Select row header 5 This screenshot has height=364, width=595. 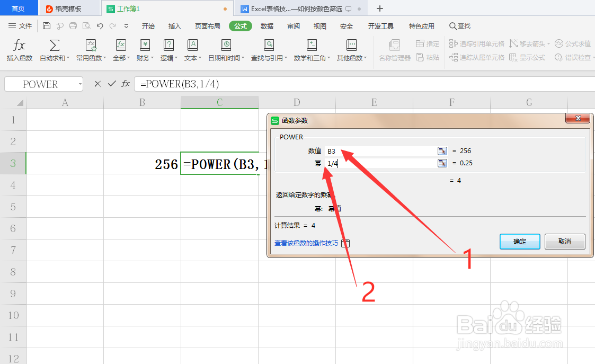coord(13,207)
